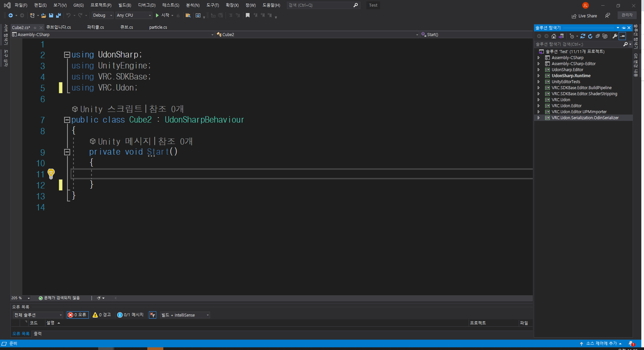The height and width of the screenshot is (350, 644).
Task: Refresh the Solution Explorer
Action: click(x=590, y=36)
